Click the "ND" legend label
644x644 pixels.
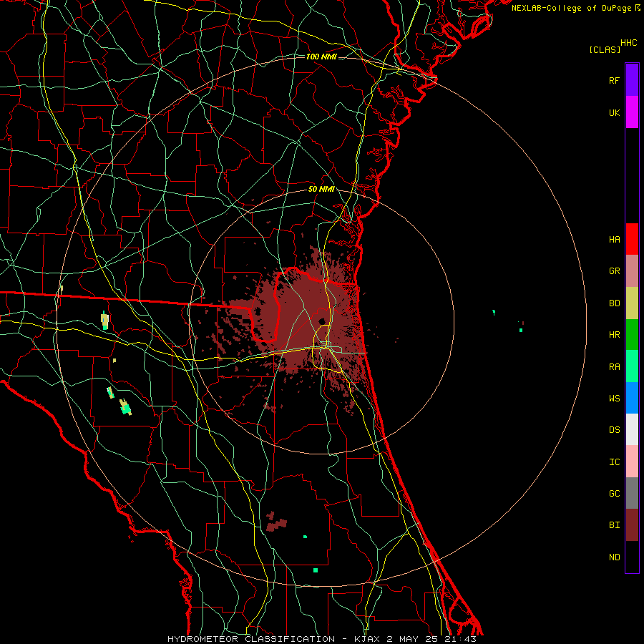[614, 557]
